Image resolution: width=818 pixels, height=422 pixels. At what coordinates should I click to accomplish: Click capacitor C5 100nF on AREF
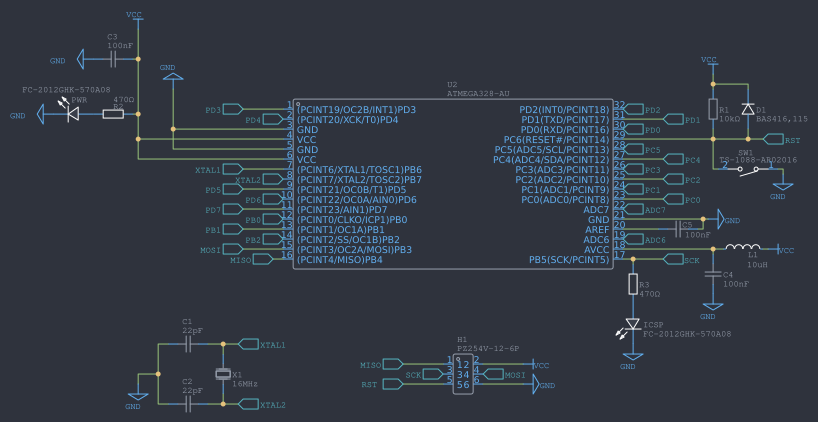click(679, 230)
